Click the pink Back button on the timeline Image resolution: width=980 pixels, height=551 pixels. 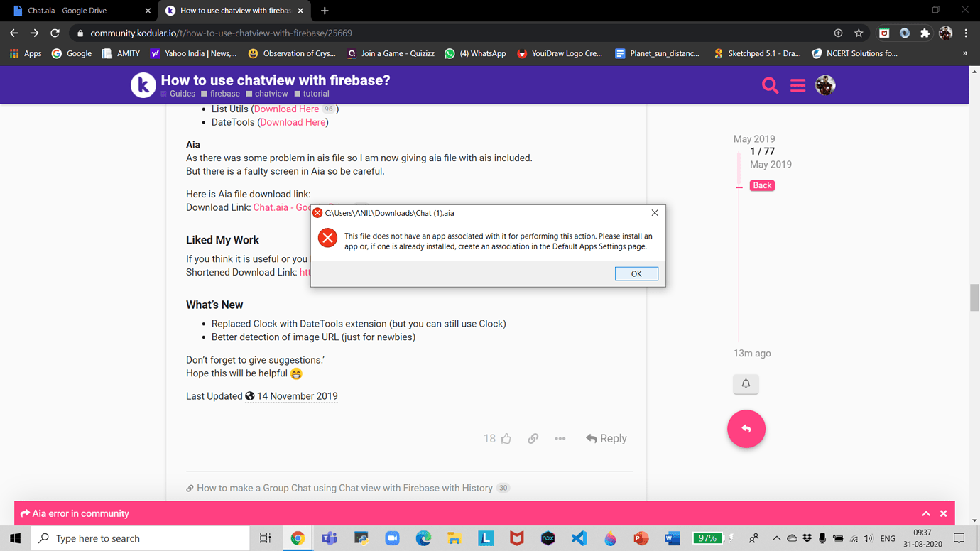[762, 185]
